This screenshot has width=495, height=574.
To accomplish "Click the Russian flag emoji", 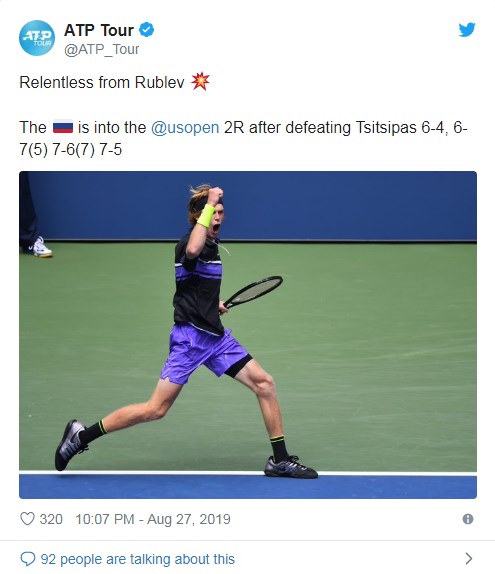I will click(x=63, y=127).
